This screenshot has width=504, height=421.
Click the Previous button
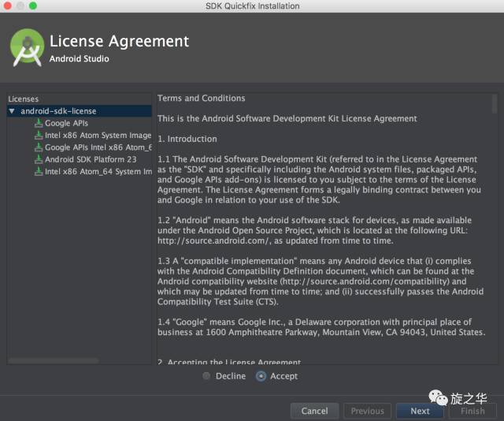[368, 411]
